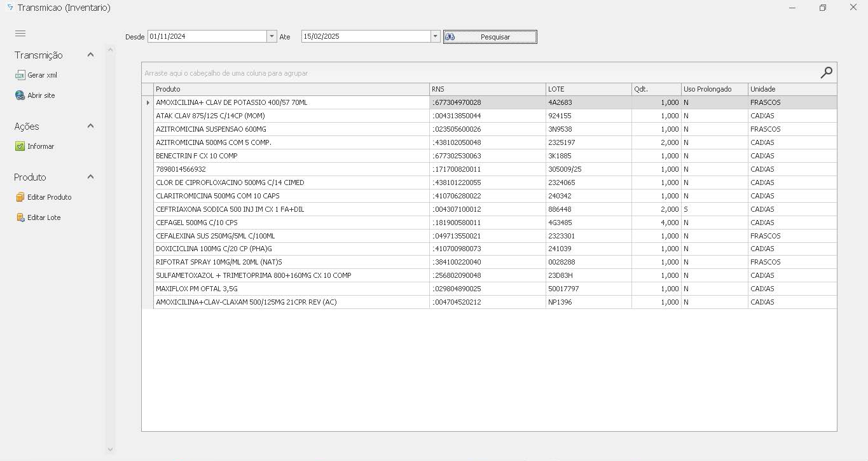Click the Gerar xml icon
Viewport: 868px width, 461px height.
point(20,75)
